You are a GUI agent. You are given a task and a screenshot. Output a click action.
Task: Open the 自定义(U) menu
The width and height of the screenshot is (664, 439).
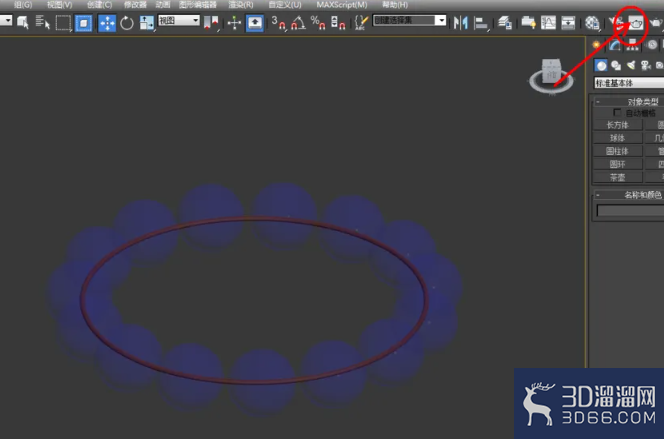[x=285, y=5]
